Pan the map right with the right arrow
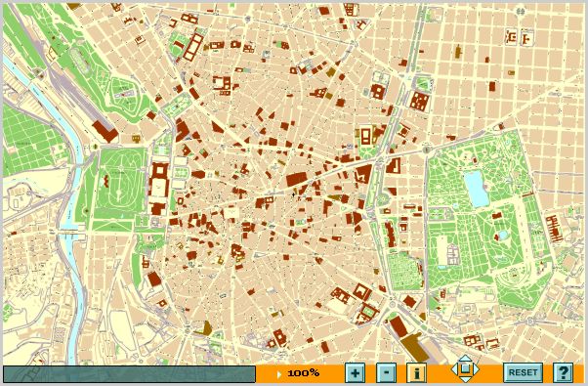 click(476, 369)
